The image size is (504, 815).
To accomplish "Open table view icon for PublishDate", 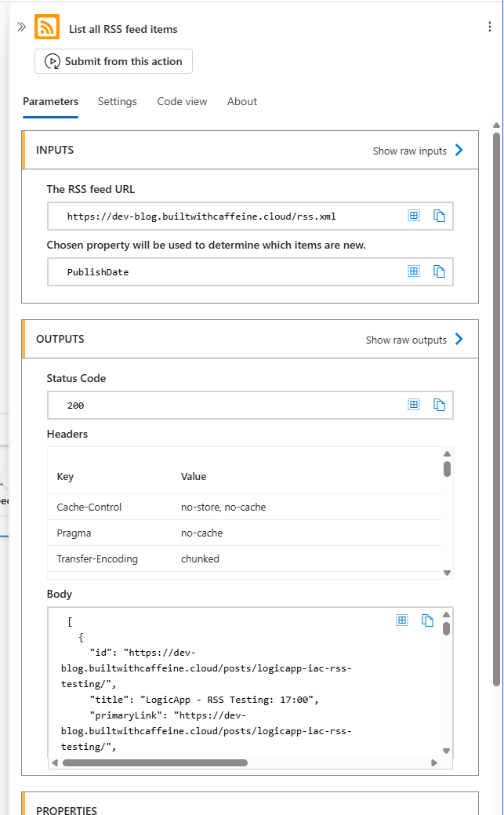I will click(x=414, y=271).
